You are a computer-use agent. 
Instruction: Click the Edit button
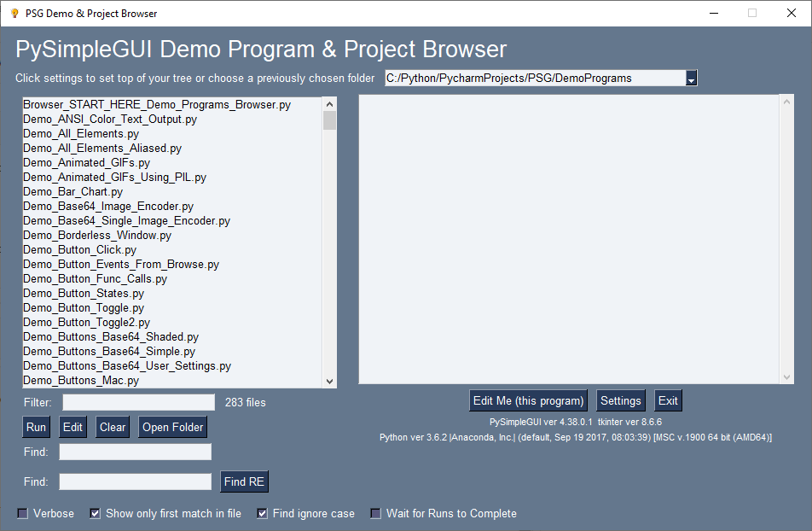click(72, 427)
